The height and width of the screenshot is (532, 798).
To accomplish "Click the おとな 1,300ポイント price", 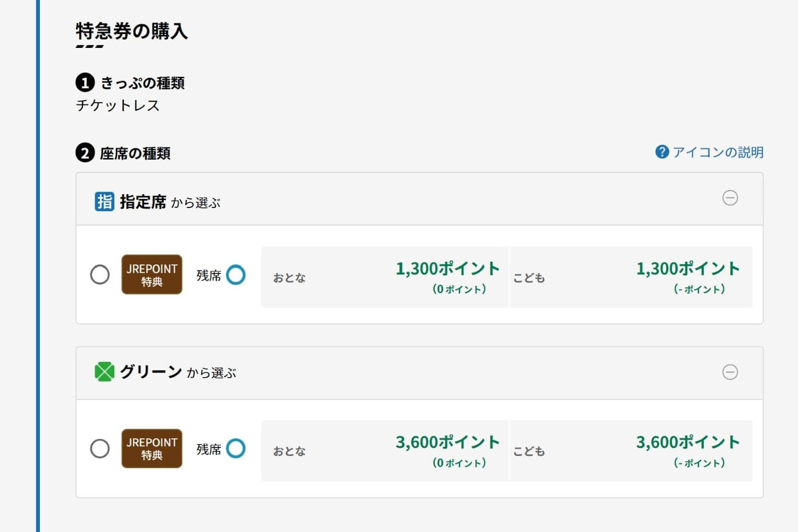I will (447, 269).
